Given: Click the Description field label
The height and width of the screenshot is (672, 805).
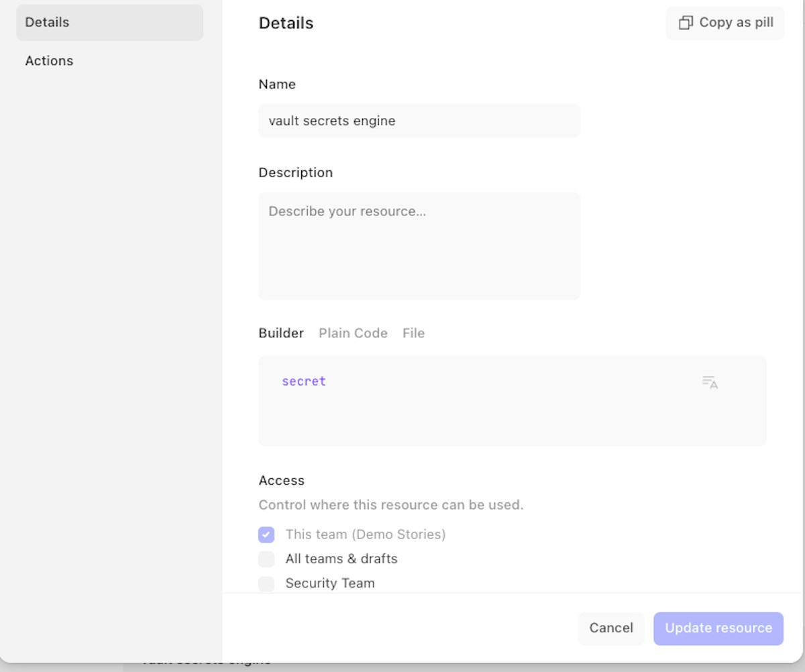Looking at the screenshot, I should 295,172.
